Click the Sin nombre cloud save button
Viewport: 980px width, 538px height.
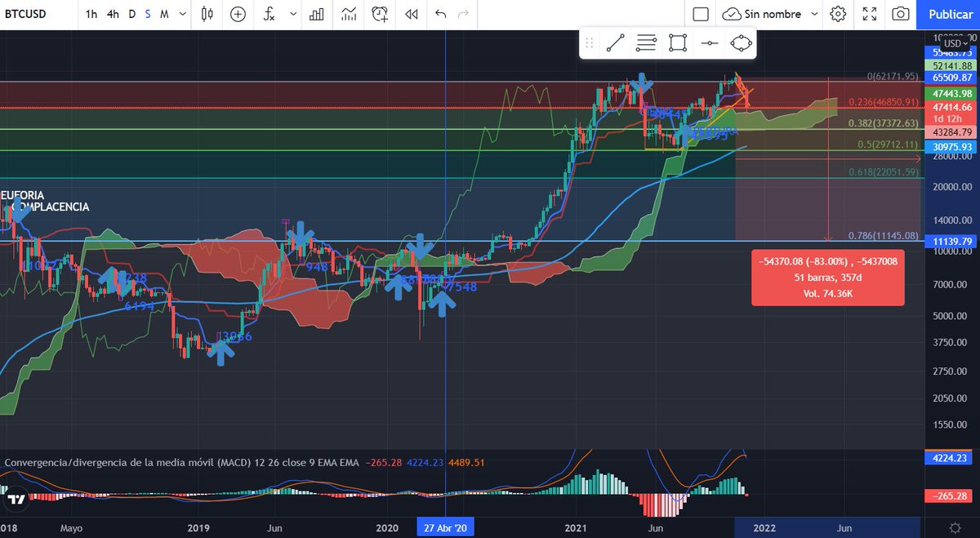pos(760,14)
